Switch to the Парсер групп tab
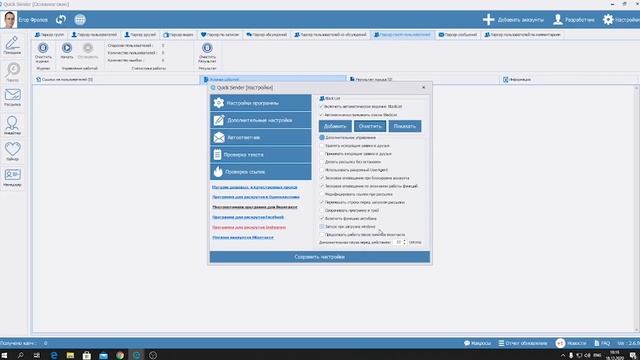The image size is (640, 360). point(50,35)
